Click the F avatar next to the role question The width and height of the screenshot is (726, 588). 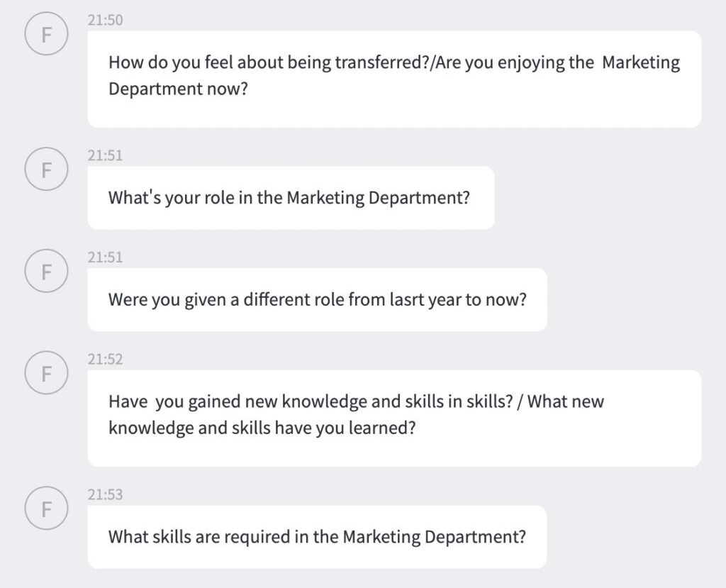point(46,169)
